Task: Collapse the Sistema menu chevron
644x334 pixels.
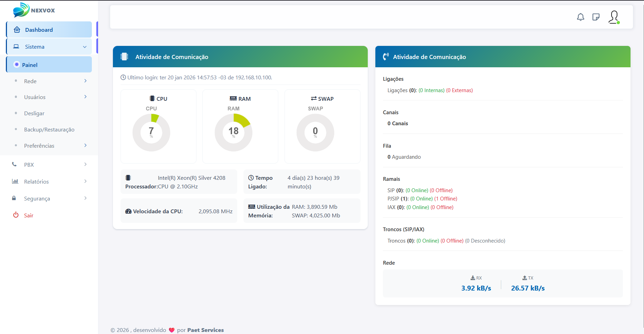Action: (x=85, y=47)
